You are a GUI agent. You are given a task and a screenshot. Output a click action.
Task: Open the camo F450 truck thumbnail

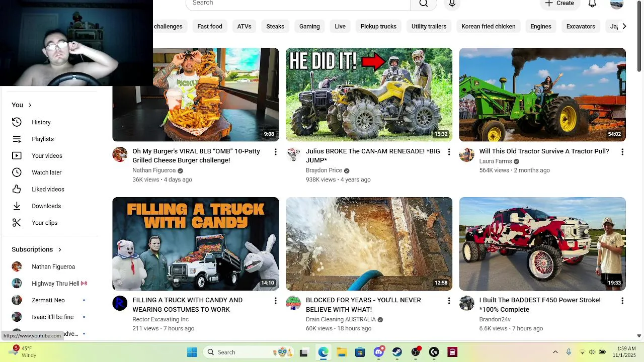click(542, 244)
